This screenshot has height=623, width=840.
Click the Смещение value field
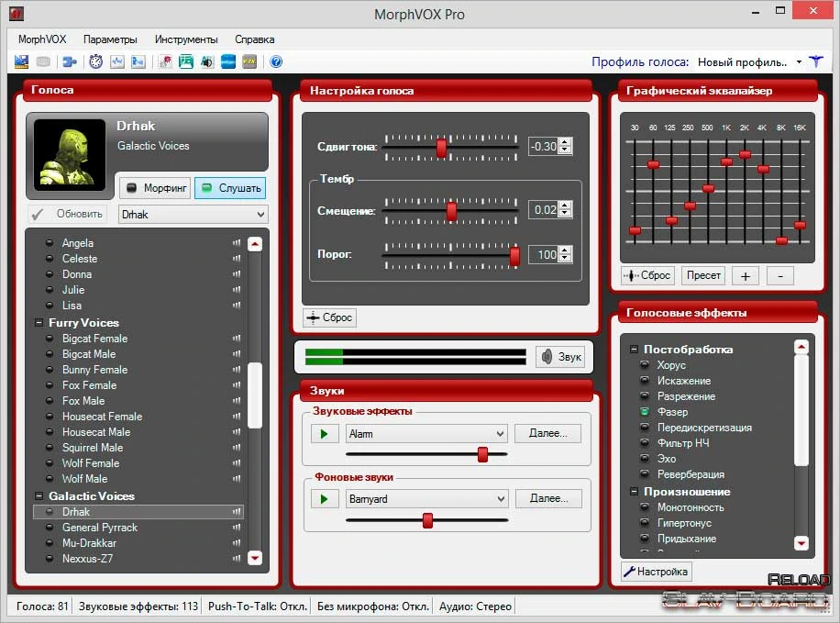coord(544,209)
